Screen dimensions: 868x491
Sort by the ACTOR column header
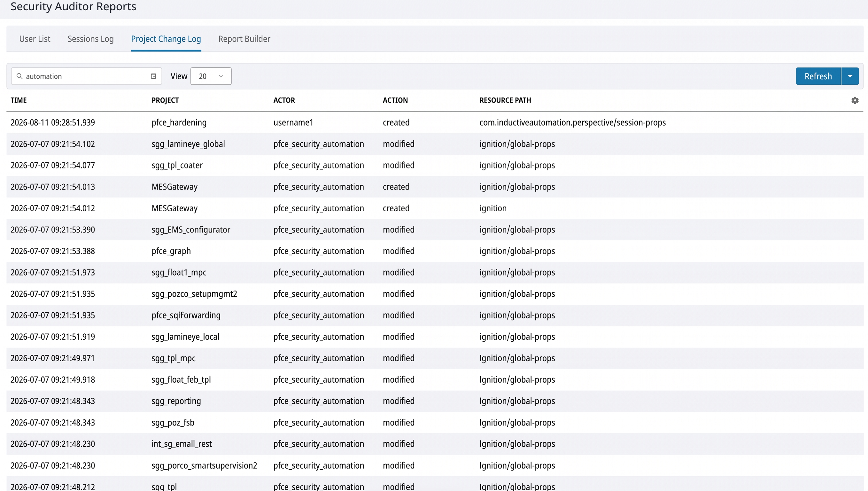[x=284, y=100]
